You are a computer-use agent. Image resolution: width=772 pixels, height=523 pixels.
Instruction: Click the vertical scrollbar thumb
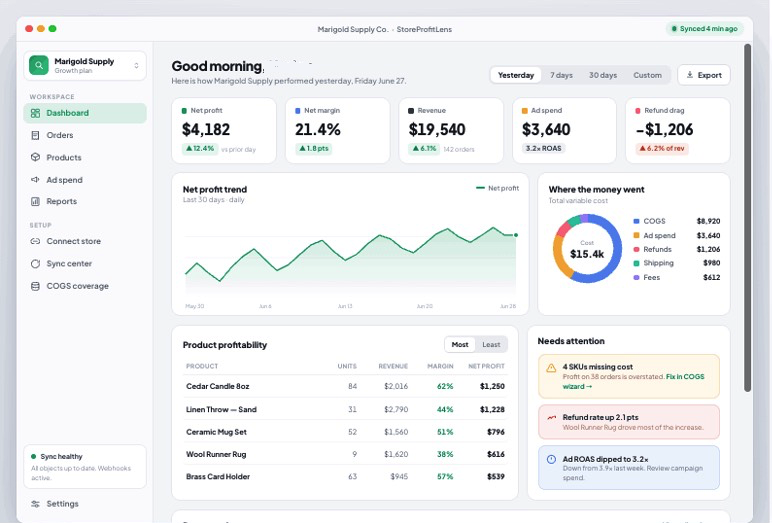(x=747, y=218)
